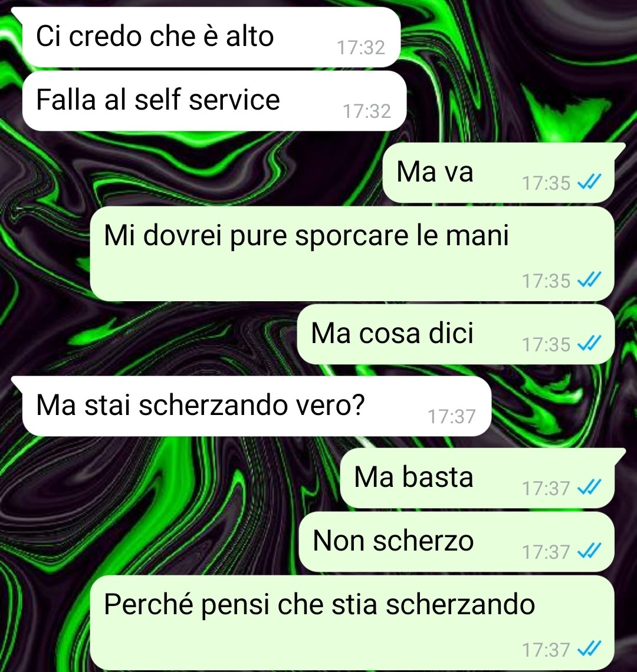
Task: Tap the 17:32 timestamp on 'Falla al self service'
Action: (x=367, y=111)
